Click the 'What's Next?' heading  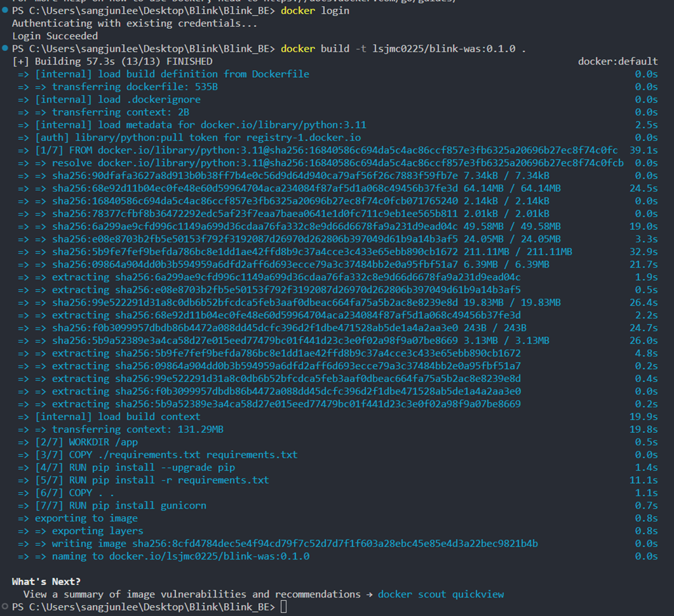click(x=46, y=581)
